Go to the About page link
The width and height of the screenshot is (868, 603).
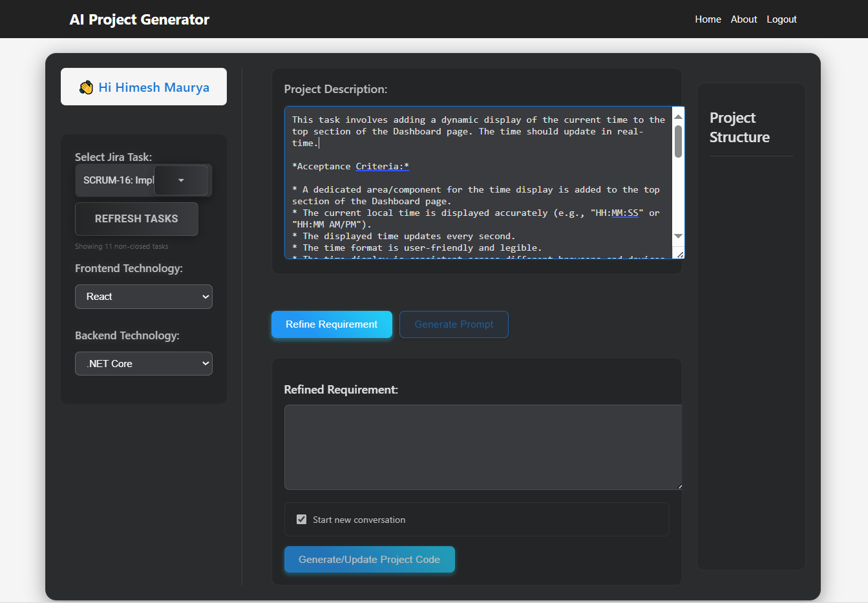coord(743,19)
